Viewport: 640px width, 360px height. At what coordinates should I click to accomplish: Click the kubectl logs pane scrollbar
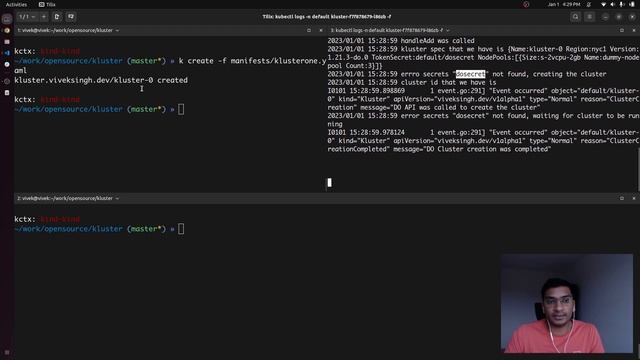(638, 169)
